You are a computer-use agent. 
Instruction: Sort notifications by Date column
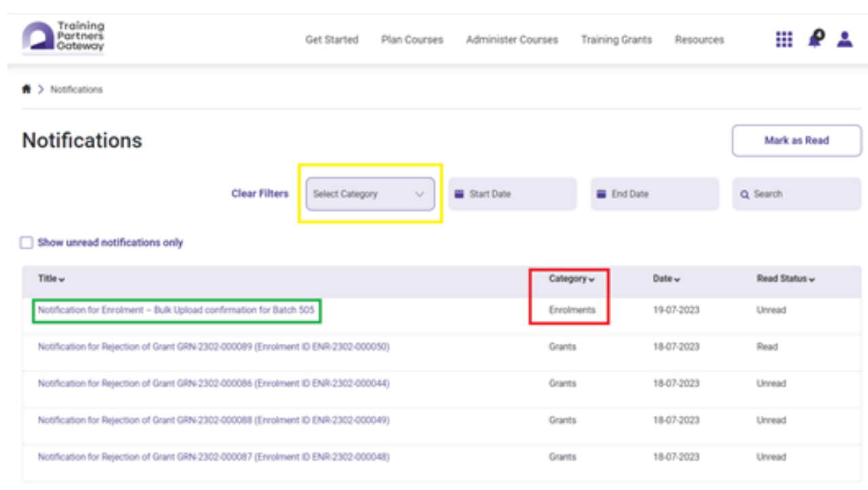666,279
